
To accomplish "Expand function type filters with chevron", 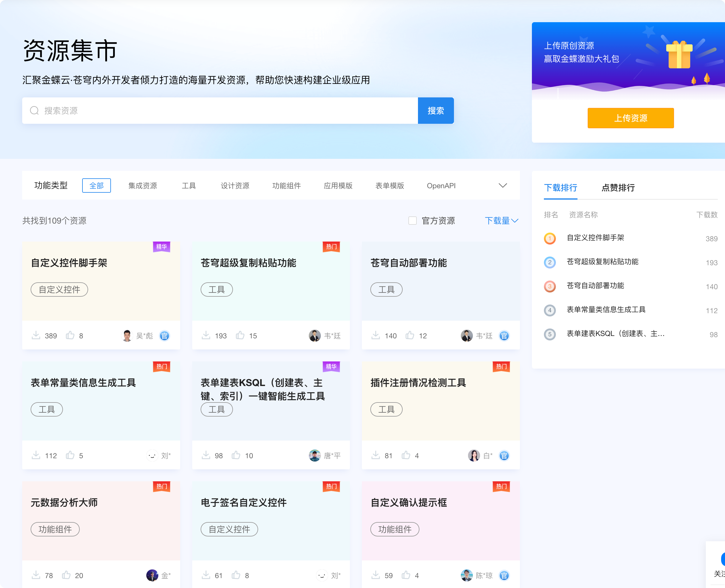I will 503,186.
